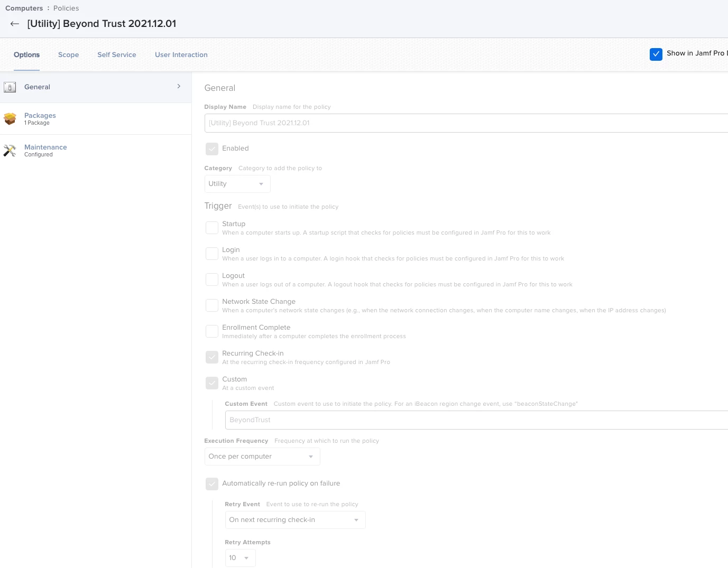
Task: Enable the Login trigger checkbox
Action: pyautogui.click(x=212, y=254)
